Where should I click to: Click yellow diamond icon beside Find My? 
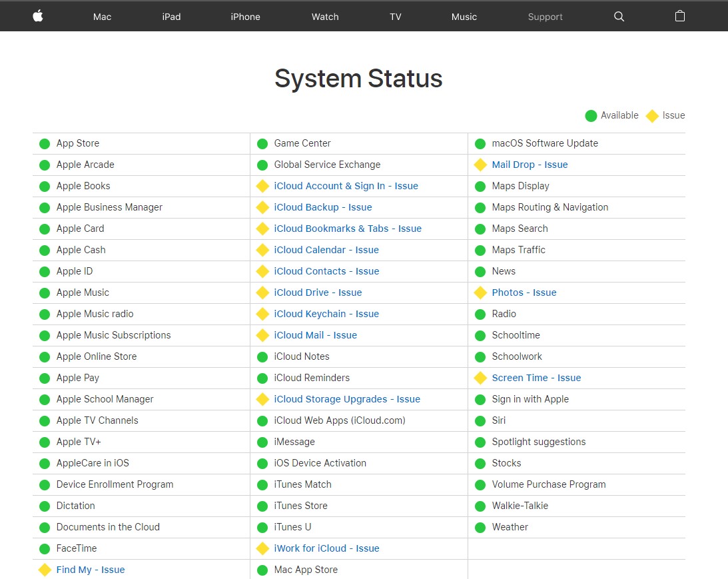coord(45,570)
